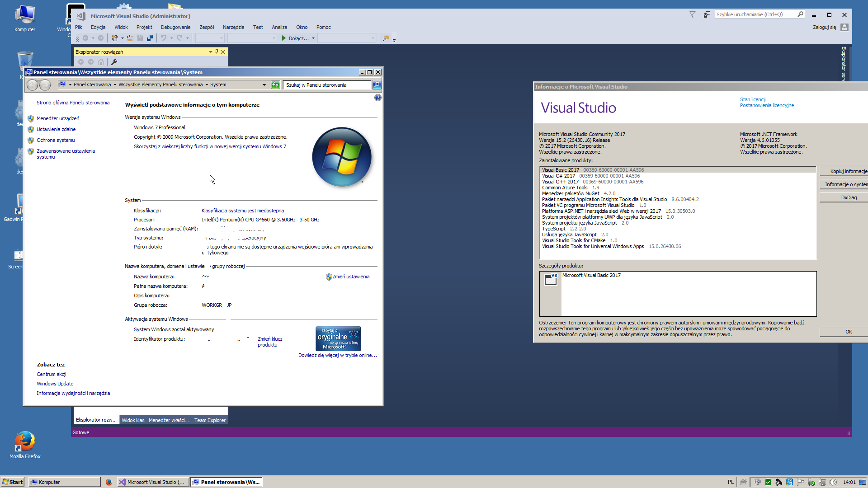Image resolution: width=868 pixels, height=488 pixels.
Task: Switch to Microsoft Visual Studio taskbar button
Action: (x=152, y=482)
